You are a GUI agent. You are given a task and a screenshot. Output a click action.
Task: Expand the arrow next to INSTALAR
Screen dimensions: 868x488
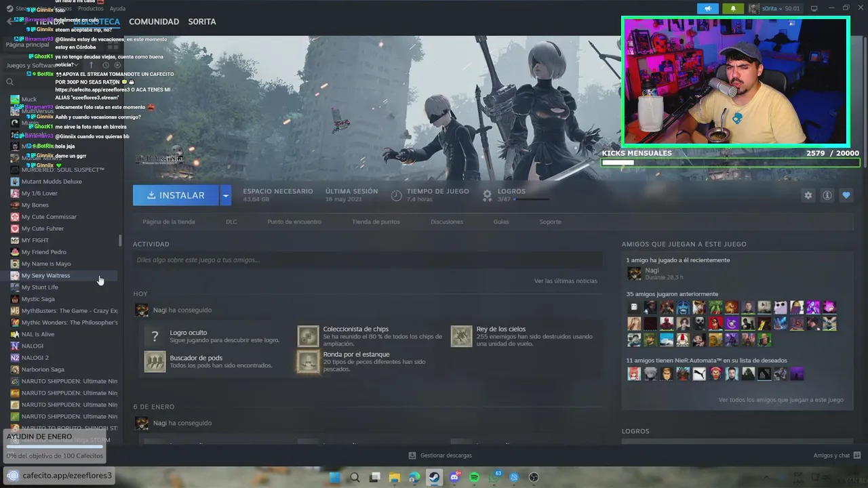click(226, 195)
